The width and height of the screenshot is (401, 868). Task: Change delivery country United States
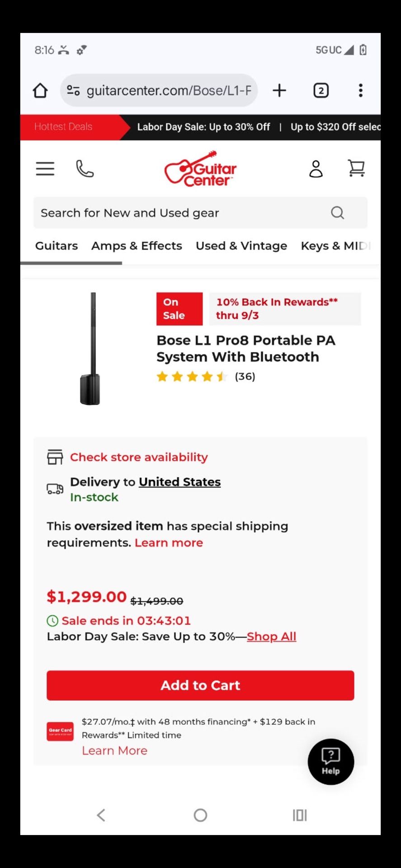click(x=179, y=482)
